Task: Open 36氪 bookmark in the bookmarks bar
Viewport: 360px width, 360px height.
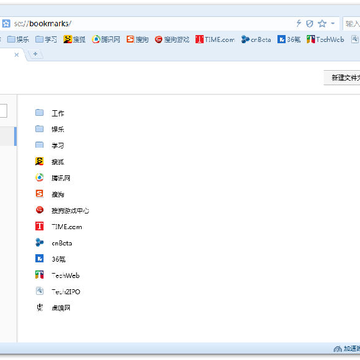Action: [289, 39]
